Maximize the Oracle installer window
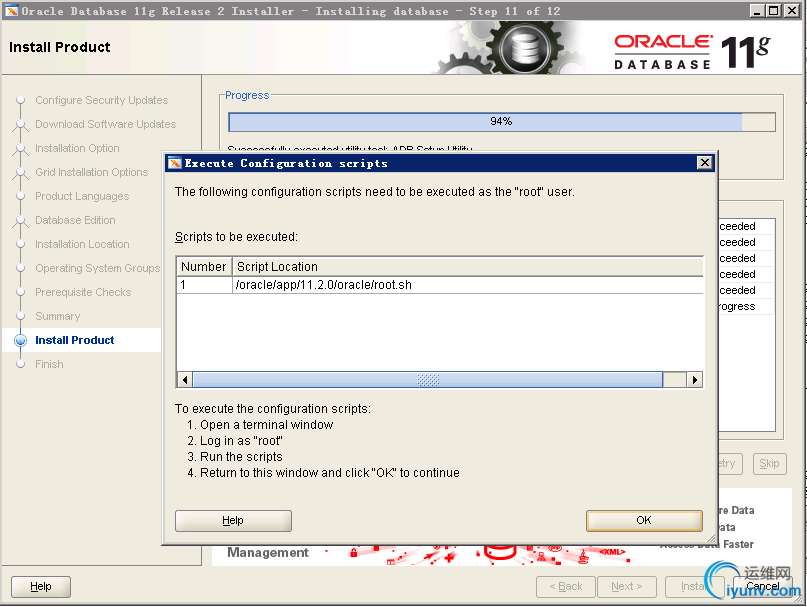807x607 pixels. pyautogui.click(x=773, y=10)
